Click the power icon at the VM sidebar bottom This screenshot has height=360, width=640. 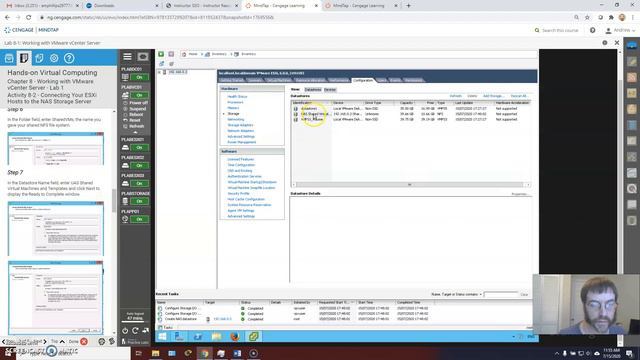point(125,331)
